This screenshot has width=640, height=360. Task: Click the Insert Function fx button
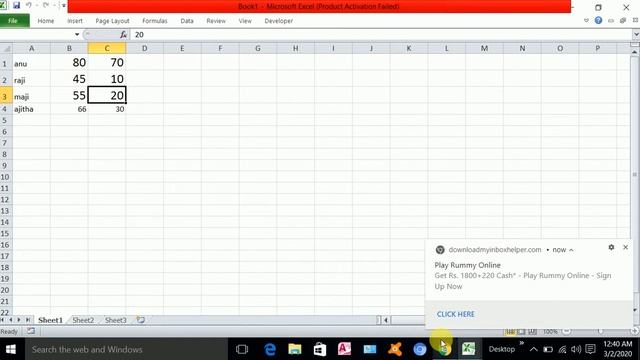coord(123,35)
